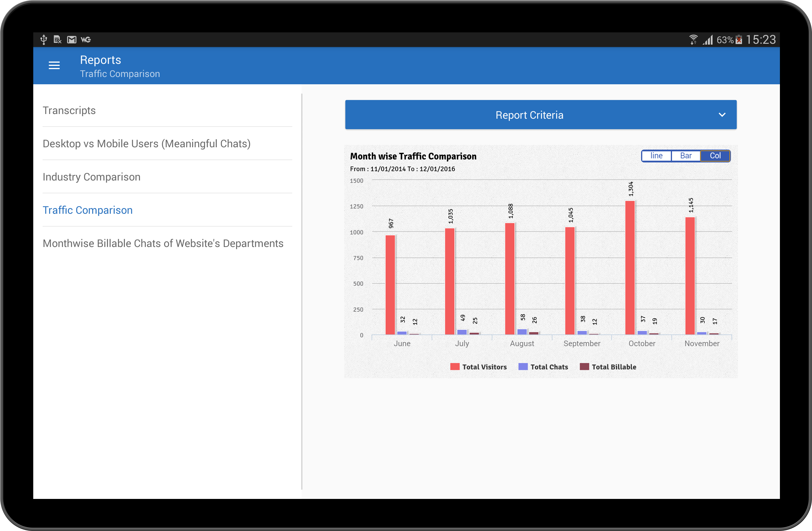This screenshot has height=531, width=812.
Task: Click the October Total Visitors column
Action: 630,268
